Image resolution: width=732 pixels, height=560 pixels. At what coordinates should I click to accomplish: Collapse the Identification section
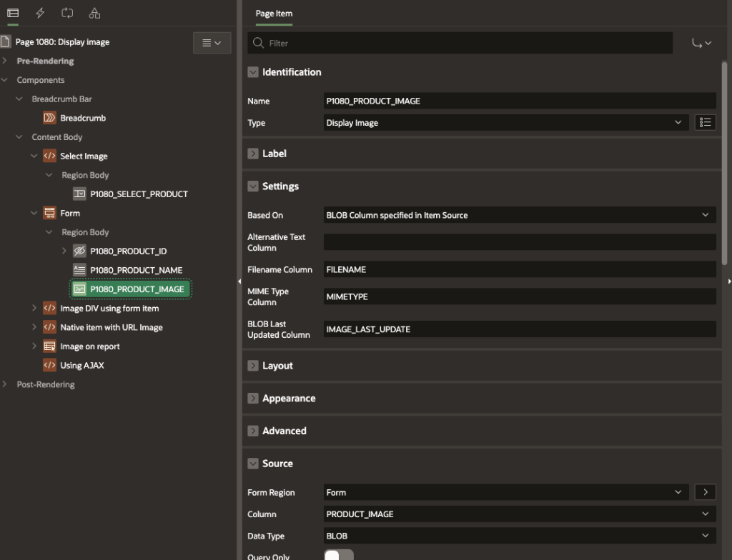coord(252,72)
